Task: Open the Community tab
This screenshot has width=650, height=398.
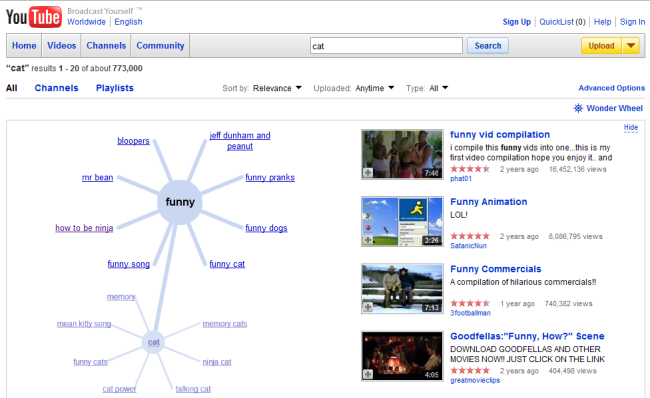Action: click(160, 46)
